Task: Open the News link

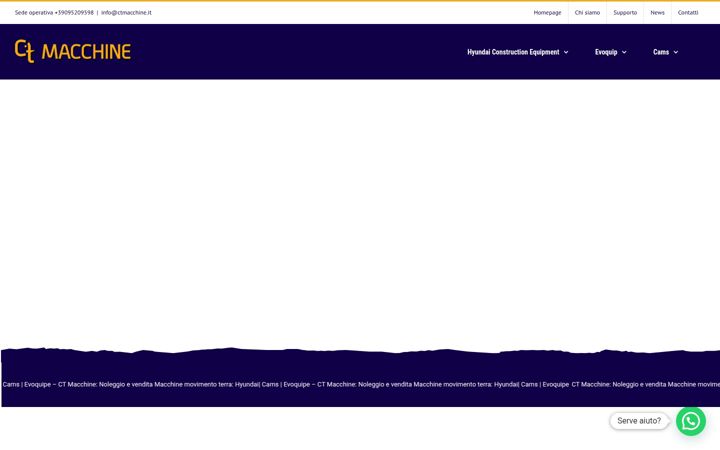Action: pos(657,12)
